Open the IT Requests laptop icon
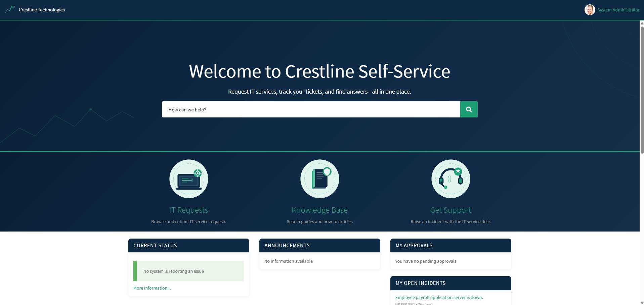This screenshot has width=644, height=305. (189, 179)
